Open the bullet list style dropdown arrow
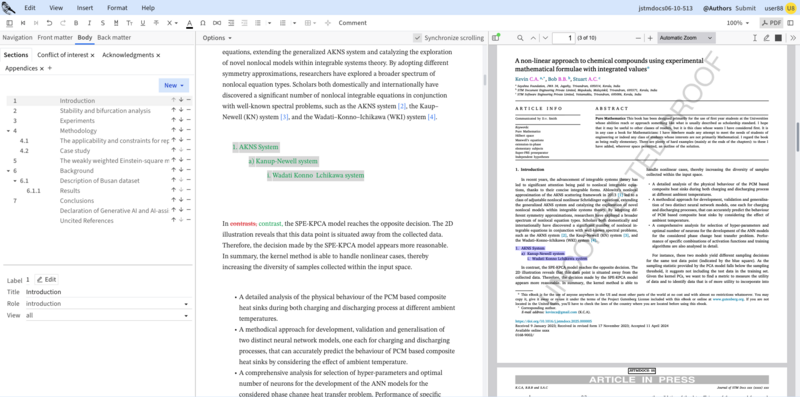Viewport: 800px width, 397px height. pos(269,23)
